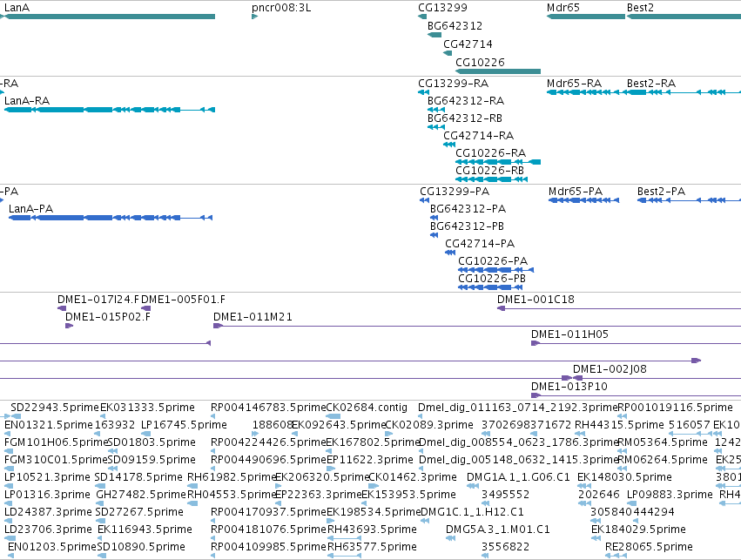Select the CG10226-RB transcript label
Screen dimensions: 741x560
(489, 171)
